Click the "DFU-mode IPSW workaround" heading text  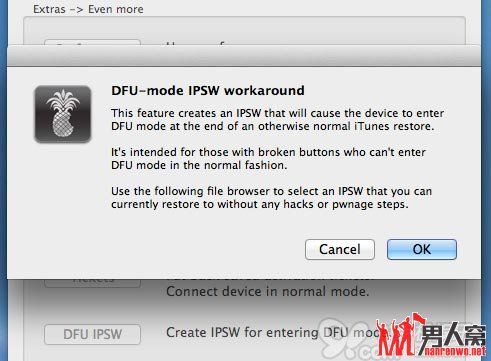click(208, 91)
